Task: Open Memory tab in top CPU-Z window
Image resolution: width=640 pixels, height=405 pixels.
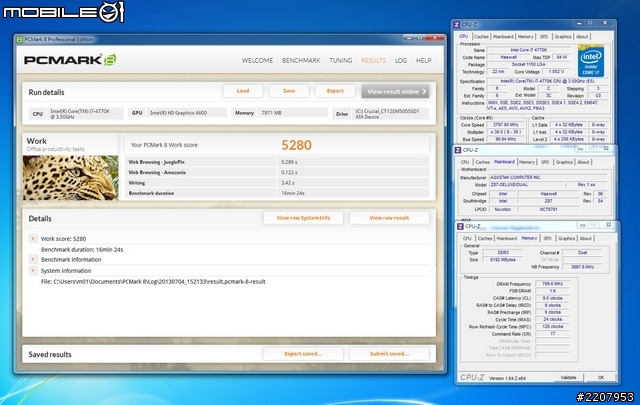Action: pyautogui.click(x=526, y=37)
